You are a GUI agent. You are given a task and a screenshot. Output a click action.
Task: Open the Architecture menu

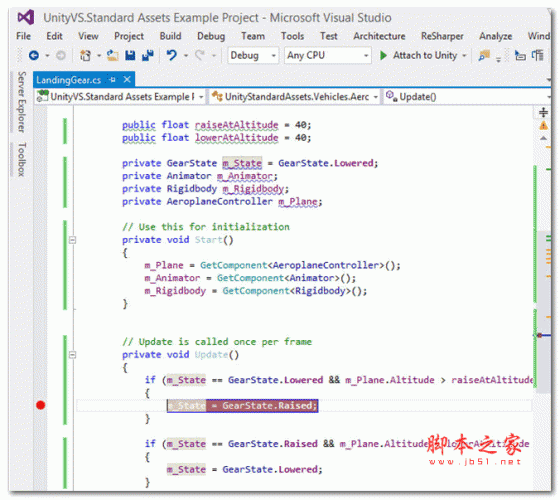379,36
